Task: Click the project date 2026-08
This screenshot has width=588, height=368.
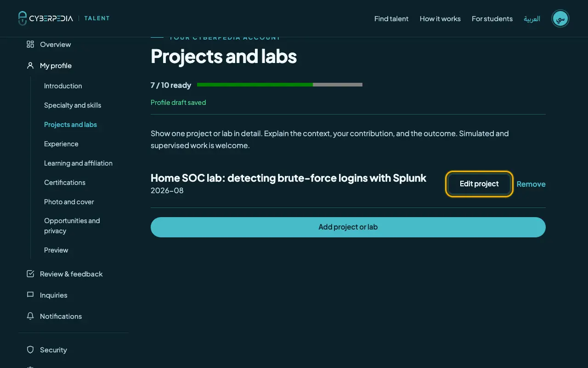Action: 167,190
